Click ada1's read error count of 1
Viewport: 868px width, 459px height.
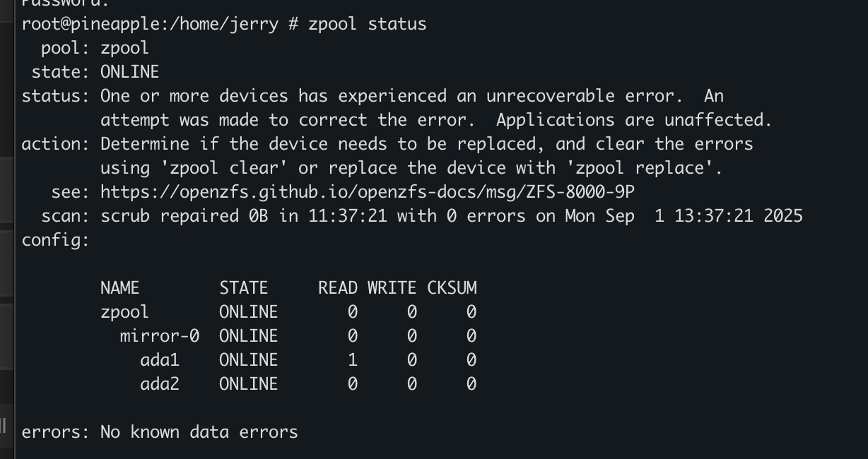point(352,360)
